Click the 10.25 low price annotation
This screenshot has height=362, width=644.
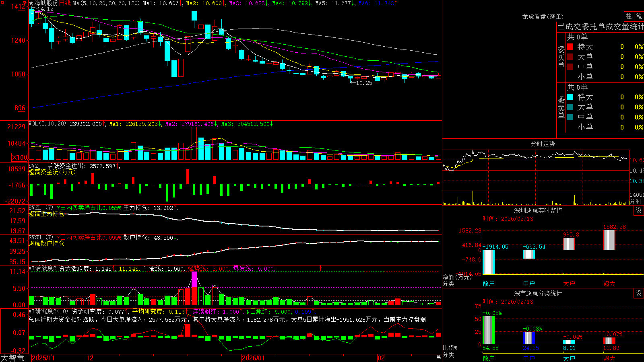click(364, 83)
